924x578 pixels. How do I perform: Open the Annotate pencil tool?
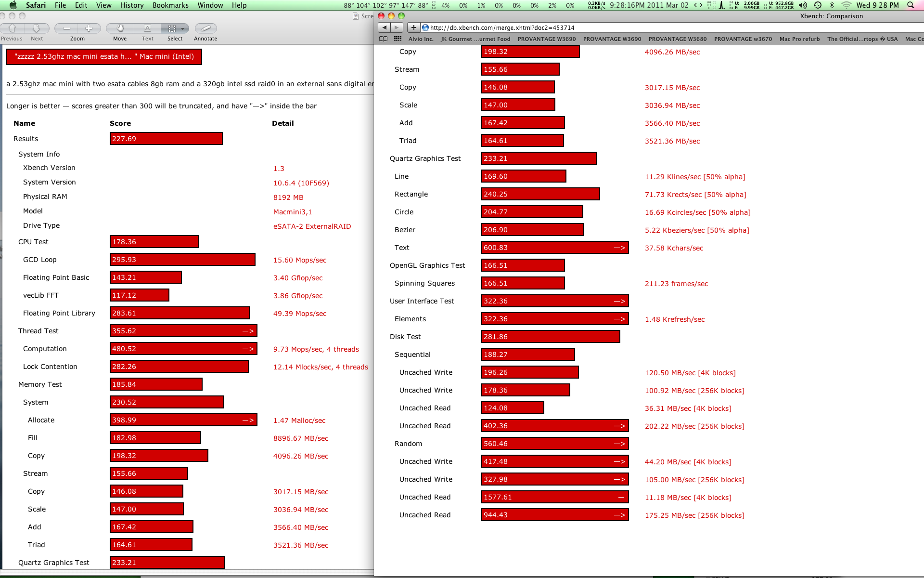pos(205,28)
